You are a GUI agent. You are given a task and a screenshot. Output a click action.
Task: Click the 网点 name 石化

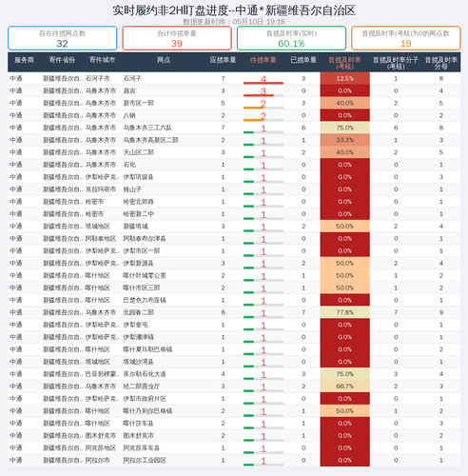pyautogui.click(x=129, y=165)
